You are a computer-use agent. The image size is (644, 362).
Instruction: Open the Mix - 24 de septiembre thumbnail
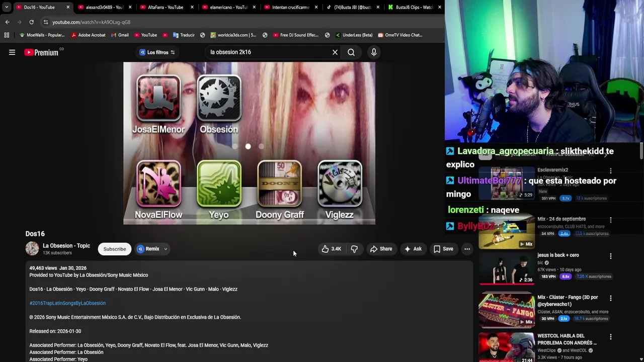pyautogui.click(x=507, y=232)
